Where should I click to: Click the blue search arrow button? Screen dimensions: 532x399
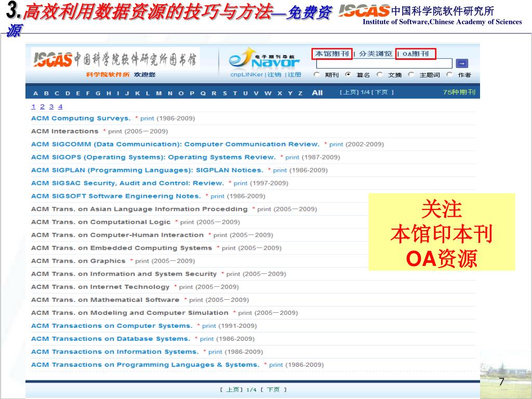[x=462, y=63]
